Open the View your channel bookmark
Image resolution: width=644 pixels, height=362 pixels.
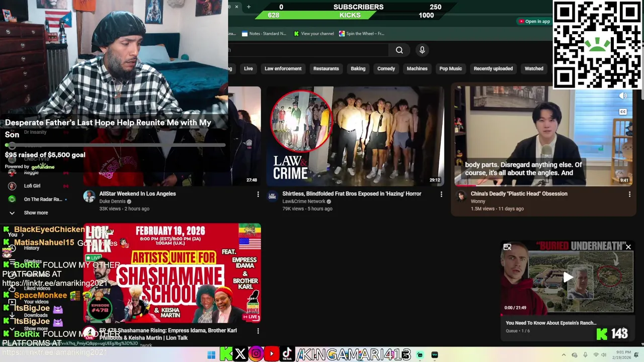pyautogui.click(x=314, y=34)
